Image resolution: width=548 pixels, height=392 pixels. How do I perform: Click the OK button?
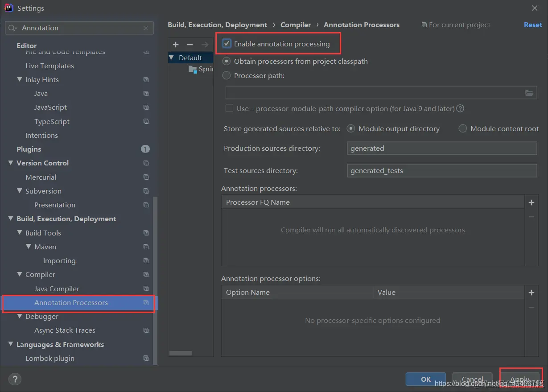(426, 379)
